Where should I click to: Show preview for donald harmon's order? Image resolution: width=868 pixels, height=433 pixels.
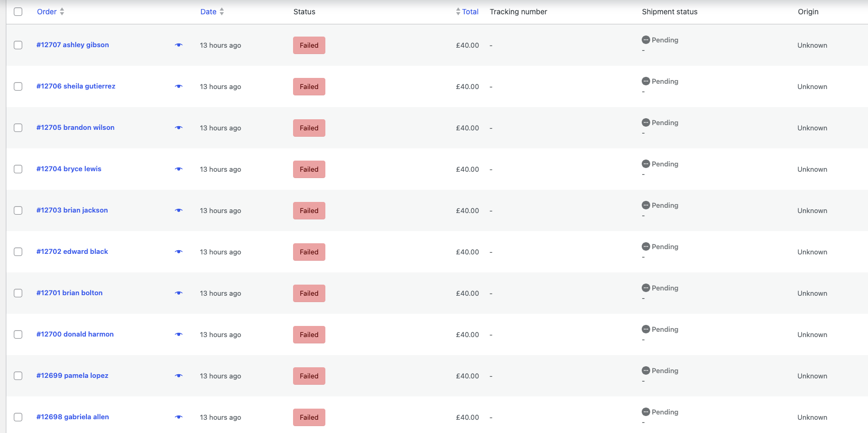coord(179,334)
